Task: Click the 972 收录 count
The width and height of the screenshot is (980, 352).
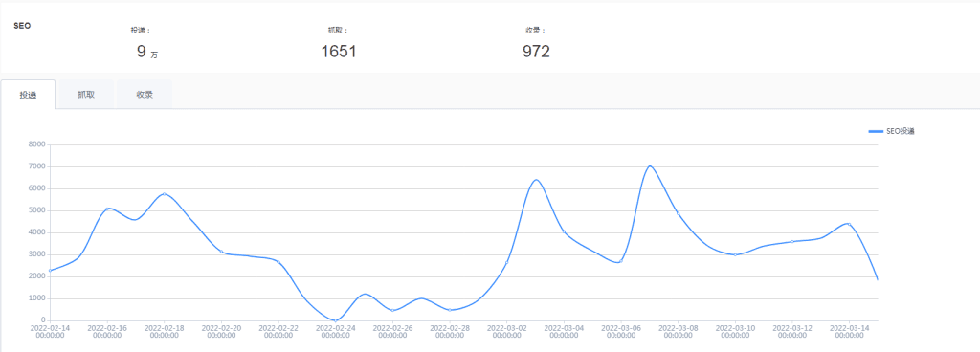Action: [x=536, y=52]
